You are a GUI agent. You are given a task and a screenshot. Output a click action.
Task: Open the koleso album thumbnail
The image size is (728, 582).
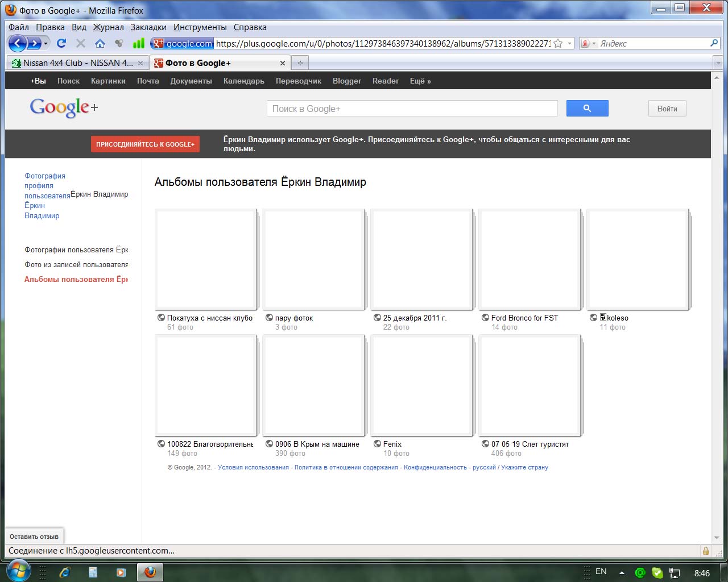tap(639, 259)
